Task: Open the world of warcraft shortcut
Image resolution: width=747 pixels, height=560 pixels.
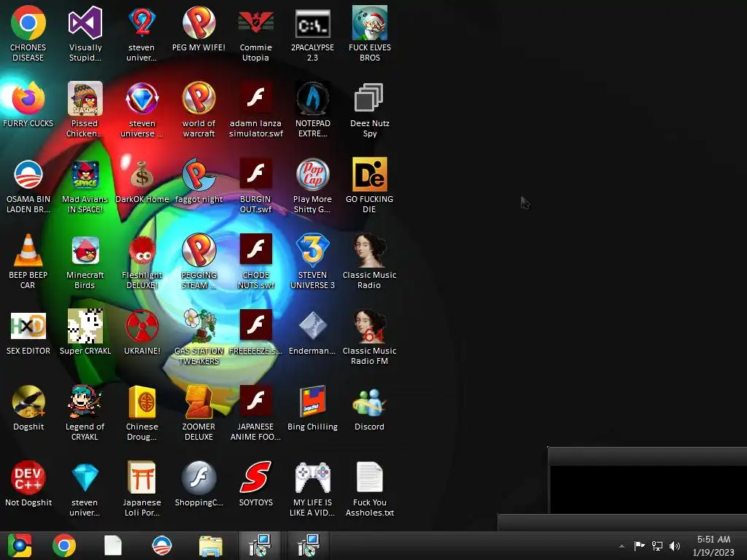Action: click(x=198, y=98)
